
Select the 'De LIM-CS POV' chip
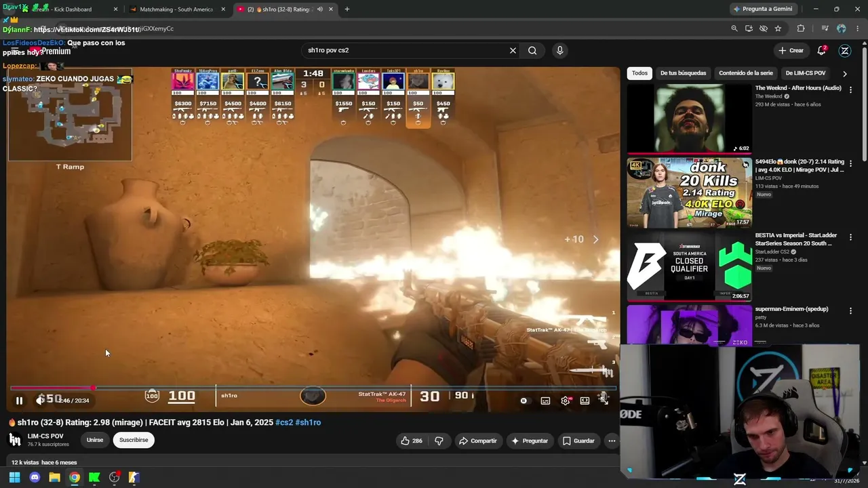pos(806,73)
